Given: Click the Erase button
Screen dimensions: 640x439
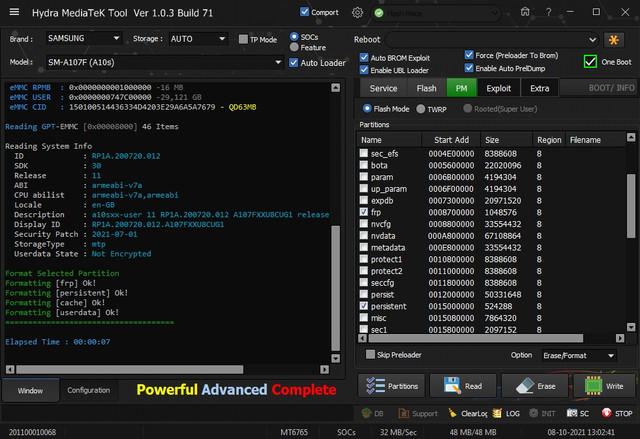Looking at the screenshot, I should [x=533, y=386].
